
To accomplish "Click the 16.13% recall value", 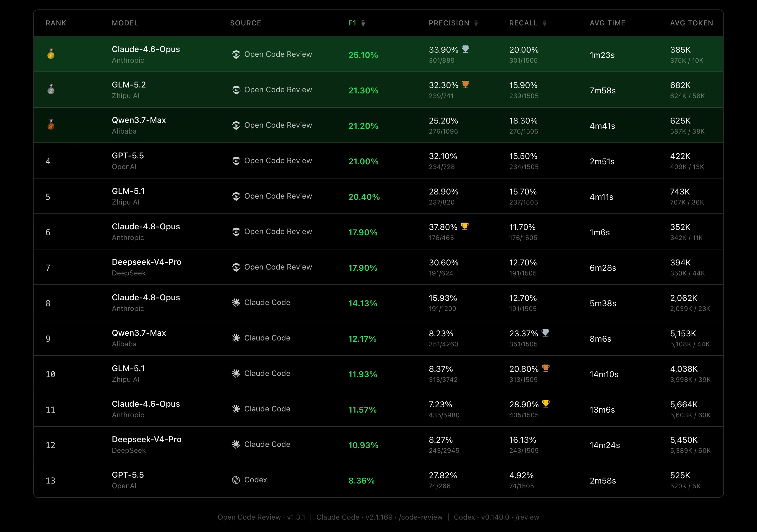I will click(x=523, y=440).
